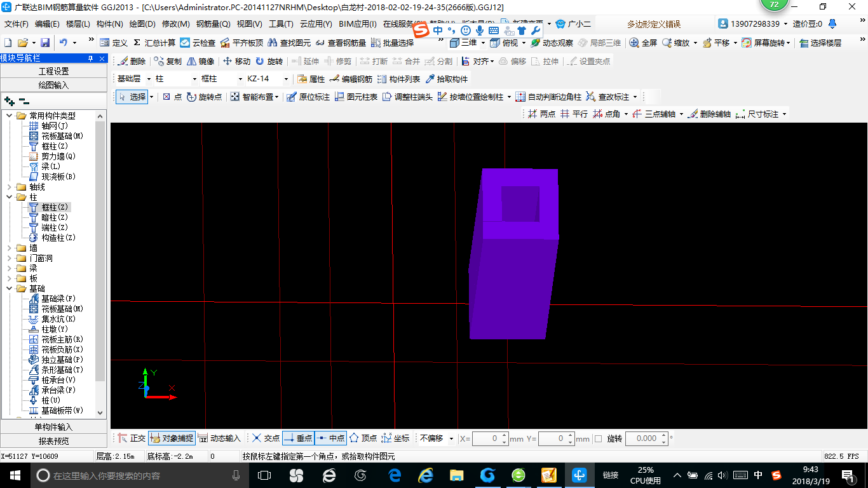Open the 属性 properties panel

pyautogui.click(x=311, y=79)
